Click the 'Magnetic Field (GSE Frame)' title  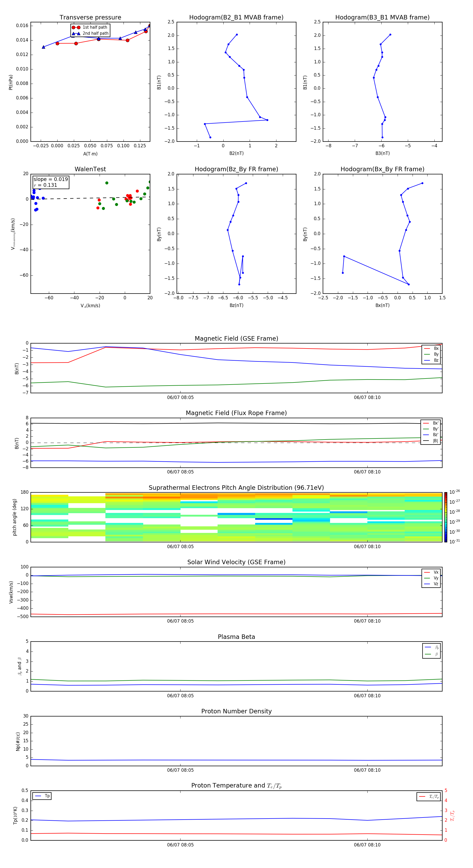[236, 339]
